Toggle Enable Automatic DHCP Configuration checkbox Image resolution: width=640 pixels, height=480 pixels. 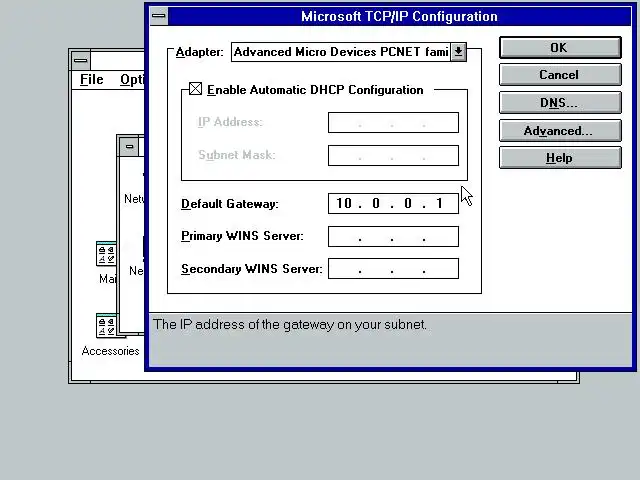(x=196, y=89)
